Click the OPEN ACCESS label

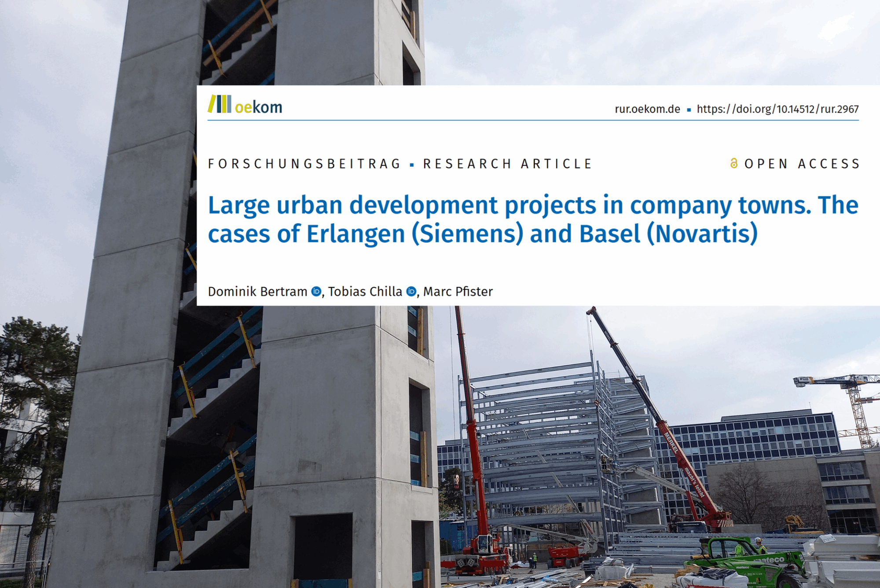point(802,164)
